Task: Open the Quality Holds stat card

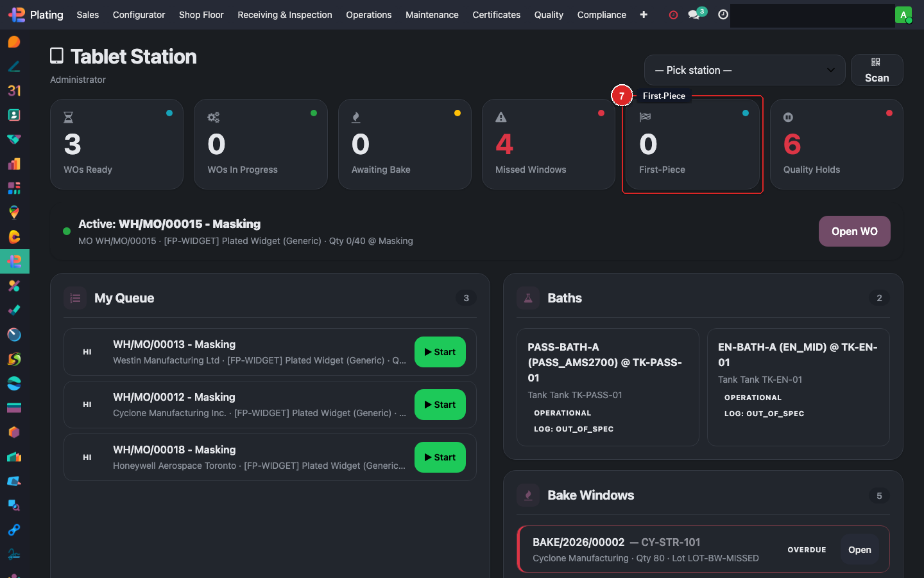Action: point(836,144)
